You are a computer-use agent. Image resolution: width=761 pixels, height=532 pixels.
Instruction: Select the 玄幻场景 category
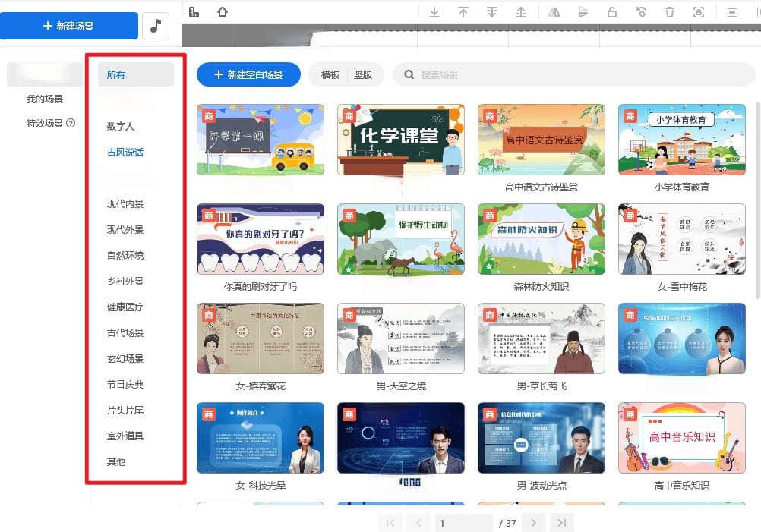(x=125, y=359)
